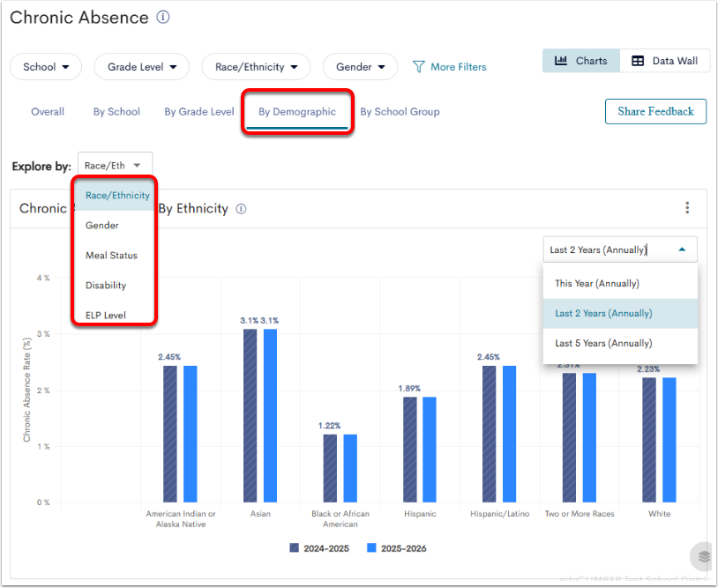718x588 pixels.
Task: Open the Race/Ethnicity filter dropdown
Action: (x=256, y=67)
